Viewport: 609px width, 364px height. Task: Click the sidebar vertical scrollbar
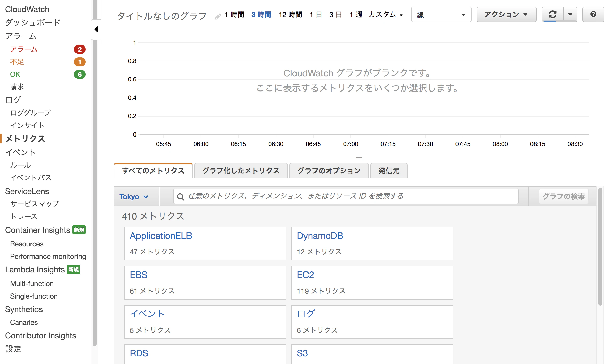point(95,173)
